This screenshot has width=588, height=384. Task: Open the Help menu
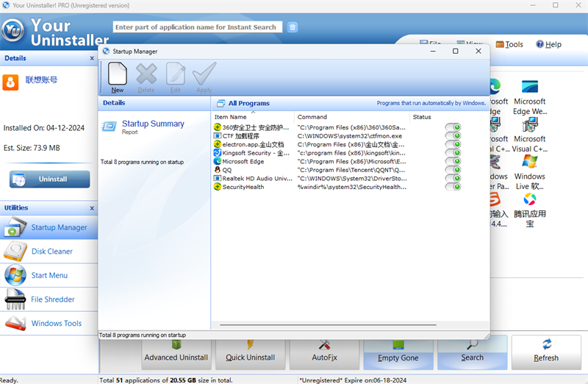[x=548, y=44]
